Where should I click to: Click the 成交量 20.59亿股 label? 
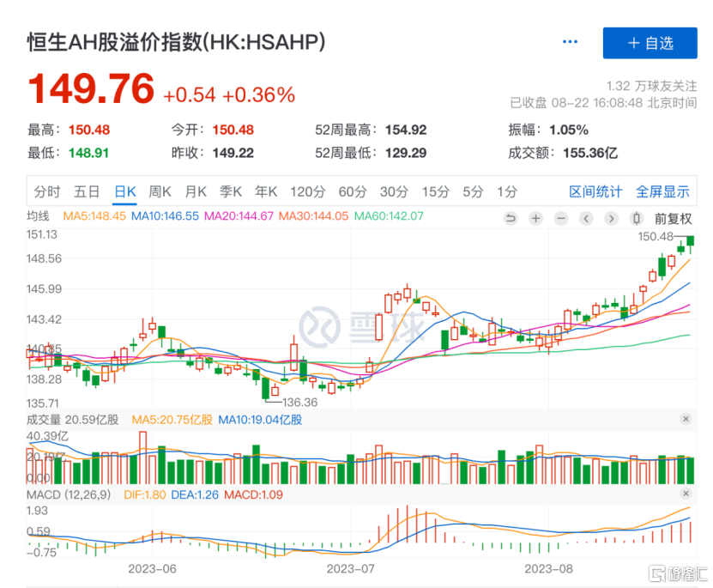(73, 420)
